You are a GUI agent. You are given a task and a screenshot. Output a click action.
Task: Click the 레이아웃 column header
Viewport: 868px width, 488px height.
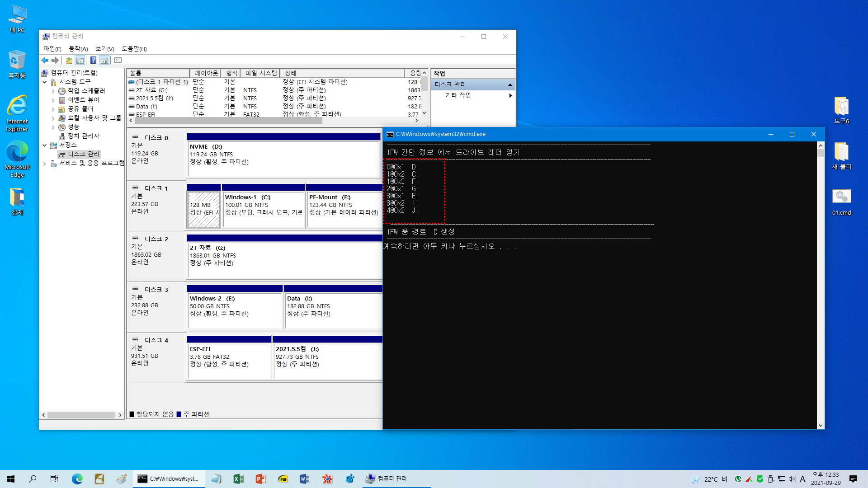(206, 73)
